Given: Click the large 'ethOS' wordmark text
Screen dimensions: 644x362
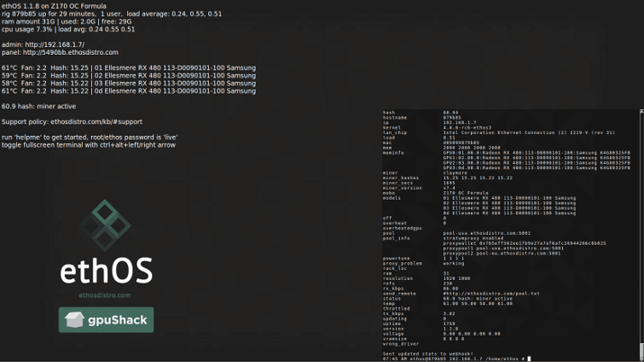Looking at the screenshot, I should click(x=106, y=271).
